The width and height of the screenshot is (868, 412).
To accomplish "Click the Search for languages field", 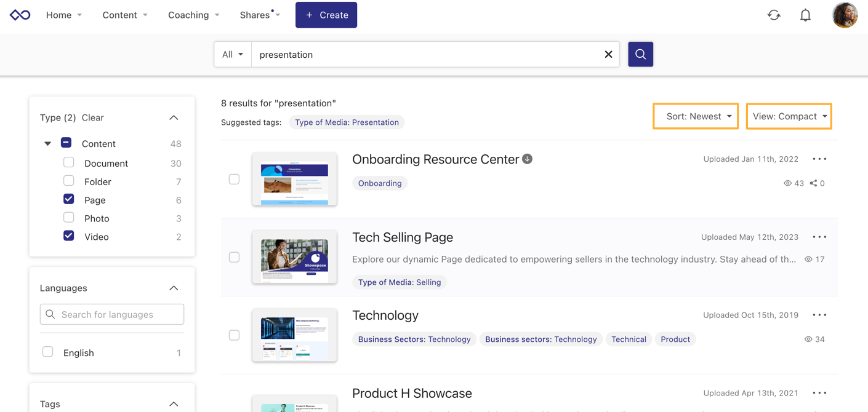I will tap(112, 314).
